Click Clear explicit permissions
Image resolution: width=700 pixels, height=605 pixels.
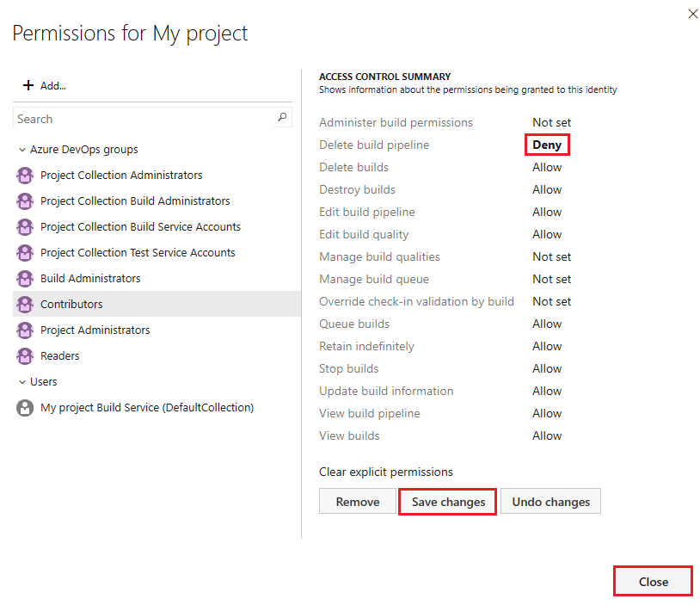pos(384,472)
